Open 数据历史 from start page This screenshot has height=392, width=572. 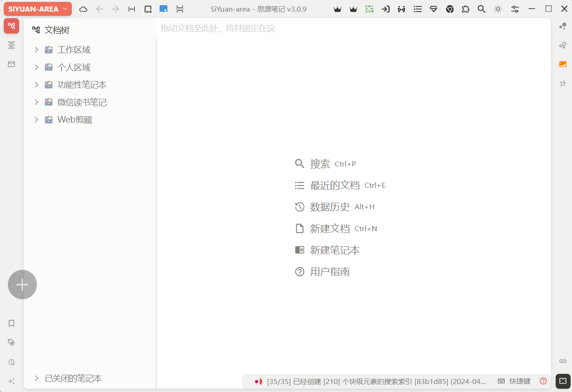click(330, 206)
